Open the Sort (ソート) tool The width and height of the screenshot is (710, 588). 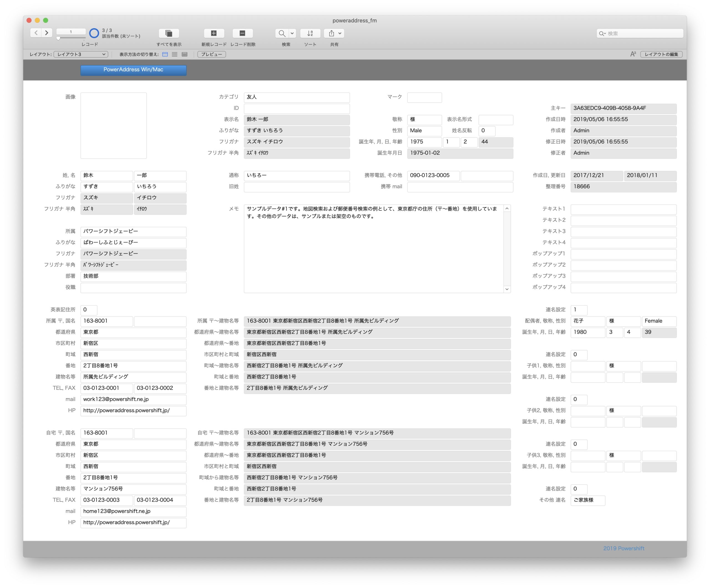point(310,33)
